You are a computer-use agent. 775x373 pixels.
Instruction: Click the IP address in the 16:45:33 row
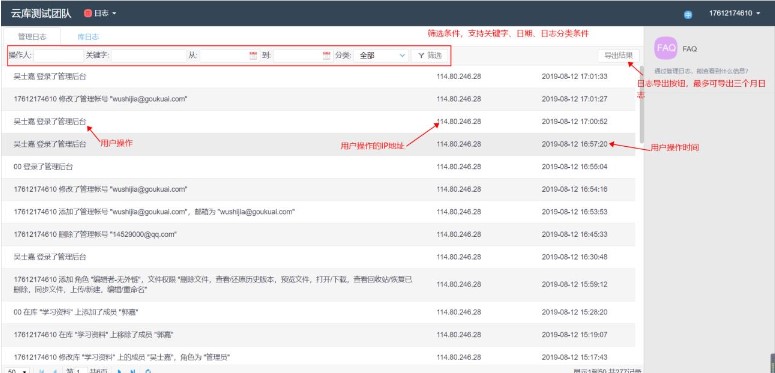click(459, 234)
